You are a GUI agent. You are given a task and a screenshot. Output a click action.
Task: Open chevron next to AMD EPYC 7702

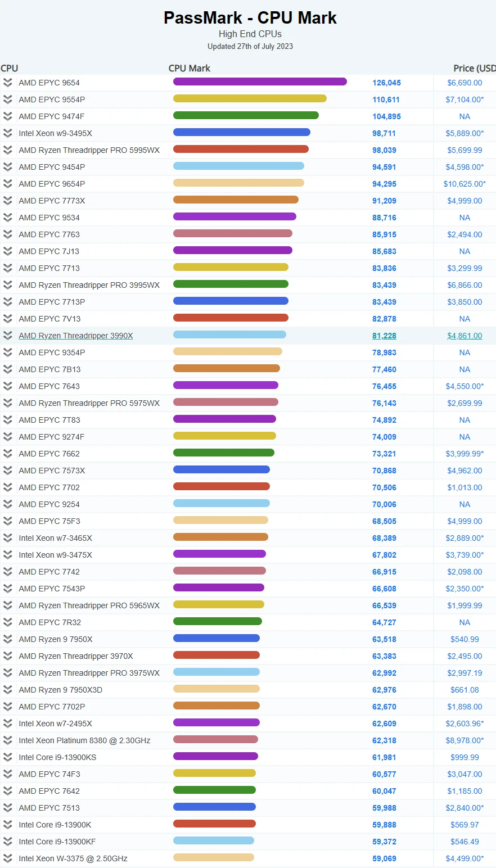(7, 487)
